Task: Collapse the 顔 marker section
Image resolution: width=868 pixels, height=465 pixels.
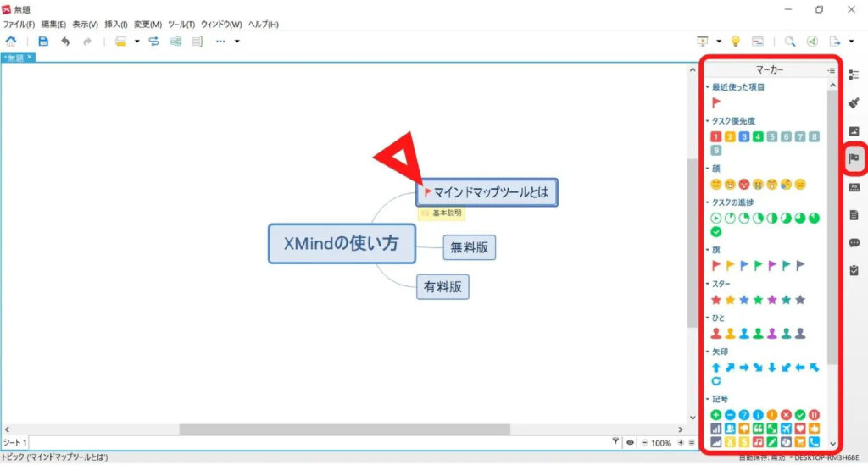Action: 708,168
